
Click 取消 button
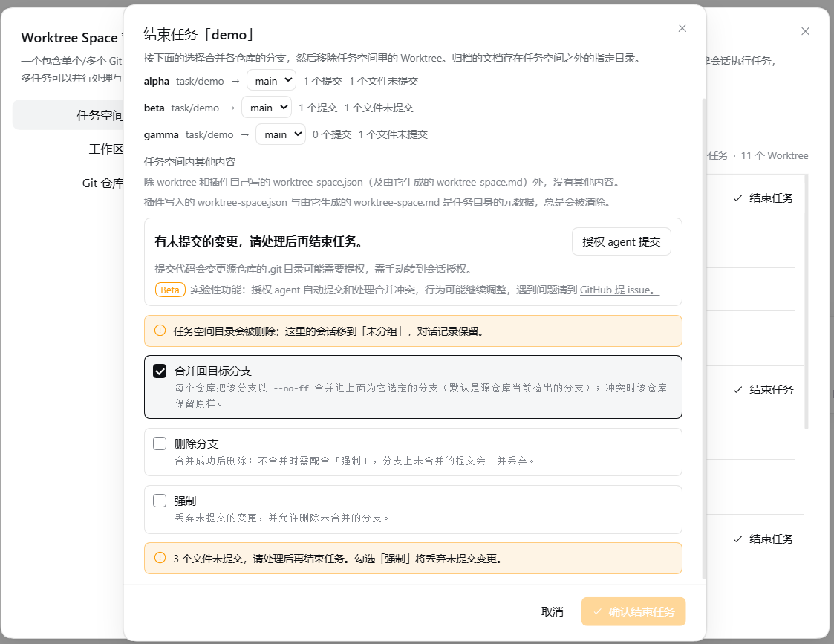[x=552, y=611]
